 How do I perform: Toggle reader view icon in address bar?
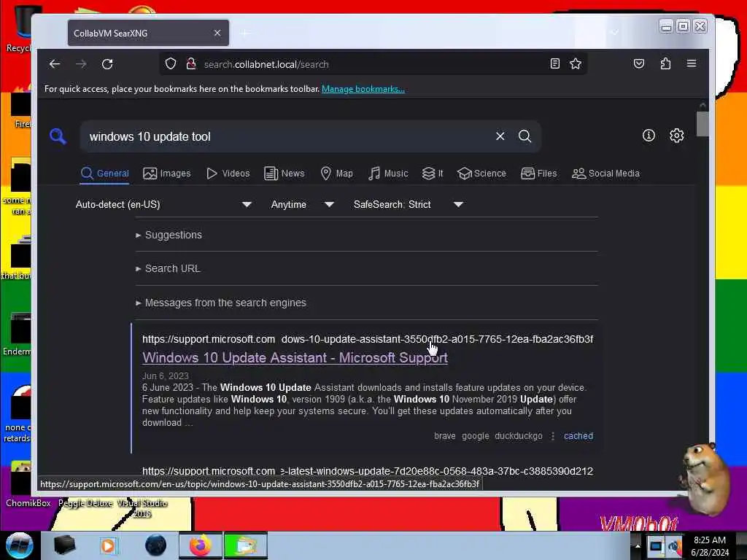[555, 64]
